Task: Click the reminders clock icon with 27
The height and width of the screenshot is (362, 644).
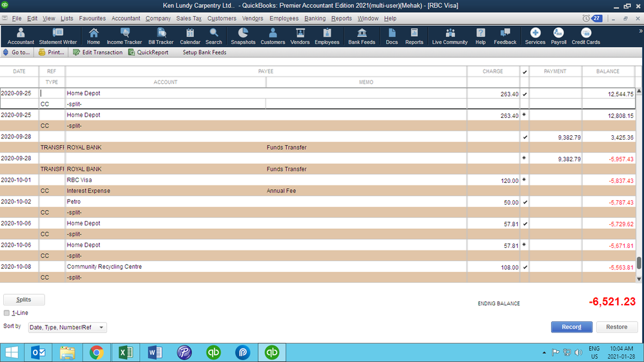Action: [592, 19]
